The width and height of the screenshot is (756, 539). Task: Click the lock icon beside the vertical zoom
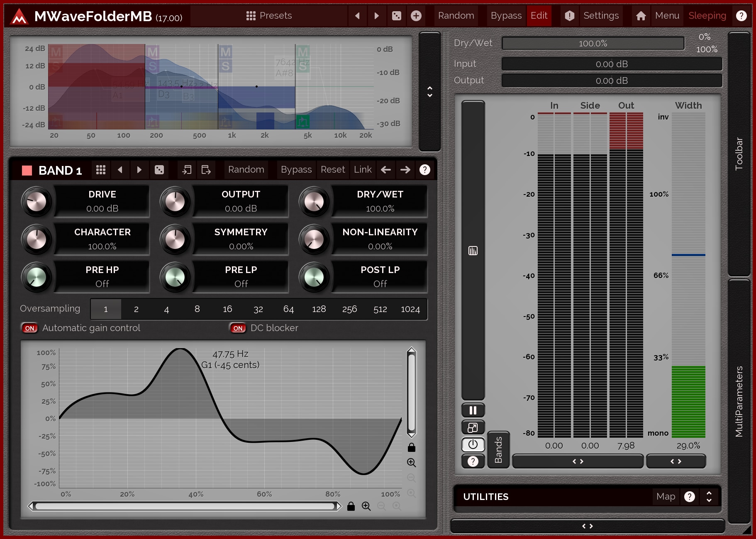pyautogui.click(x=411, y=447)
